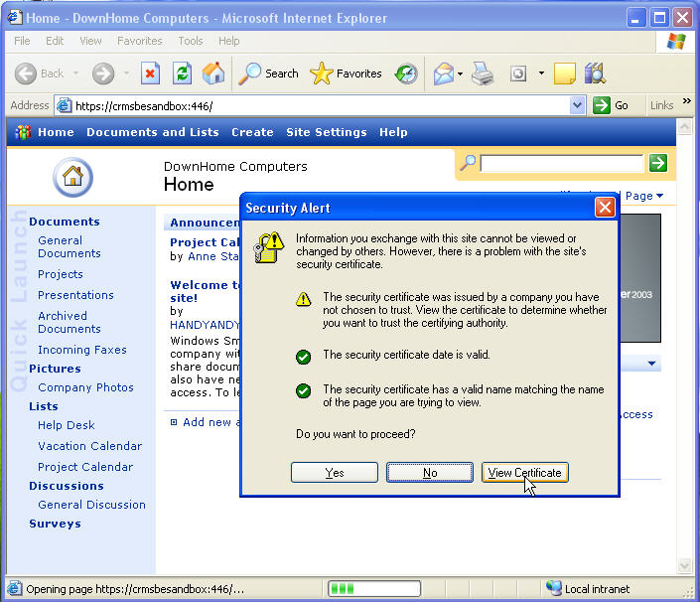Open Site Settings link
Viewport: 700px width, 602px height.
coord(327,132)
